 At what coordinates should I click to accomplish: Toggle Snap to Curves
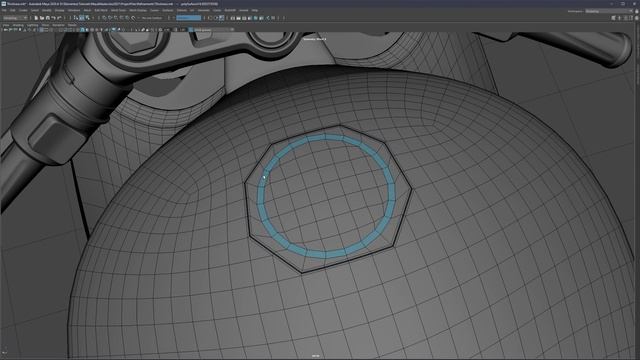110,18
